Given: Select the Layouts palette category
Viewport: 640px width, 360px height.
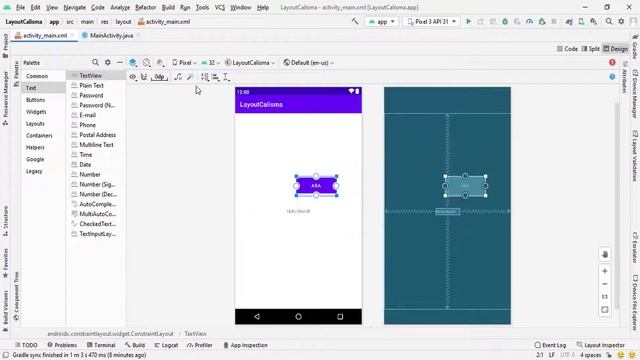Looking at the screenshot, I should click(35, 123).
